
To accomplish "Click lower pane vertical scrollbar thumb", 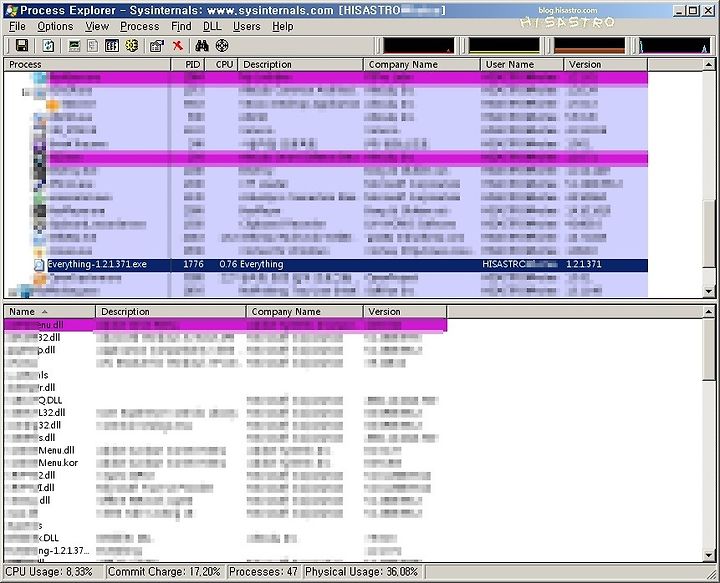I will point(709,349).
